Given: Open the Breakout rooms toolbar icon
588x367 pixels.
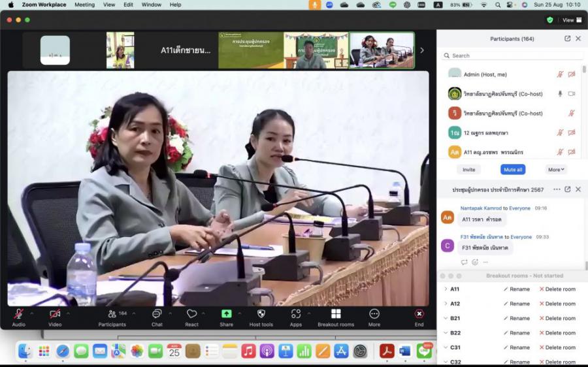Looking at the screenshot, I should 336,314.
